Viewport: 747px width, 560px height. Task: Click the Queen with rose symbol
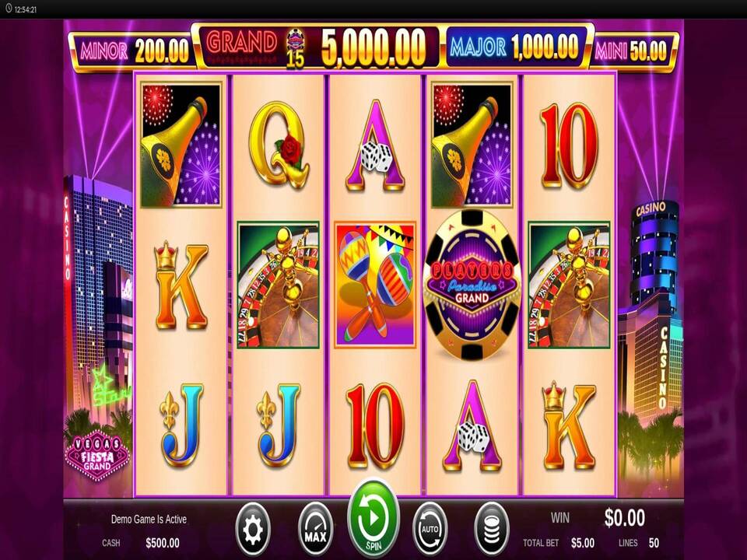[x=279, y=144]
